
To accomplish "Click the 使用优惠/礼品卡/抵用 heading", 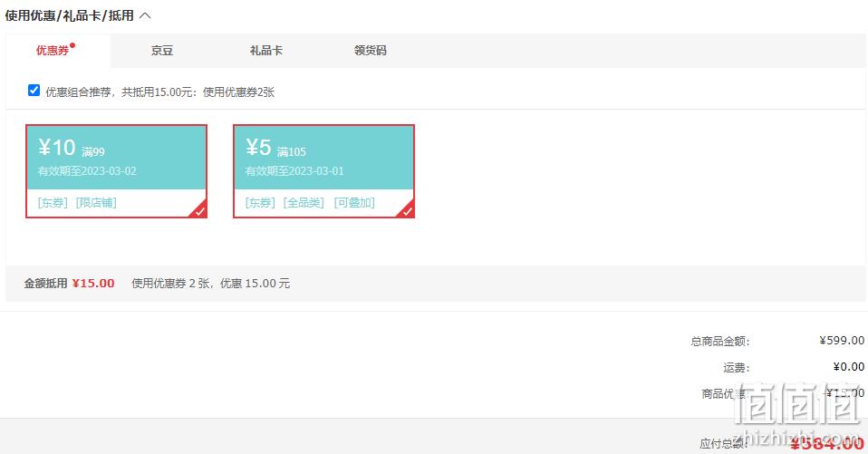I will [x=69, y=15].
